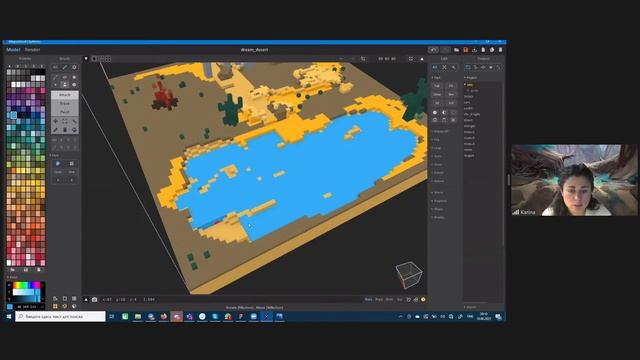This screenshot has width=640, height=360.
Task: Switch to Paint brush action
Action: (x=65, y=112)
